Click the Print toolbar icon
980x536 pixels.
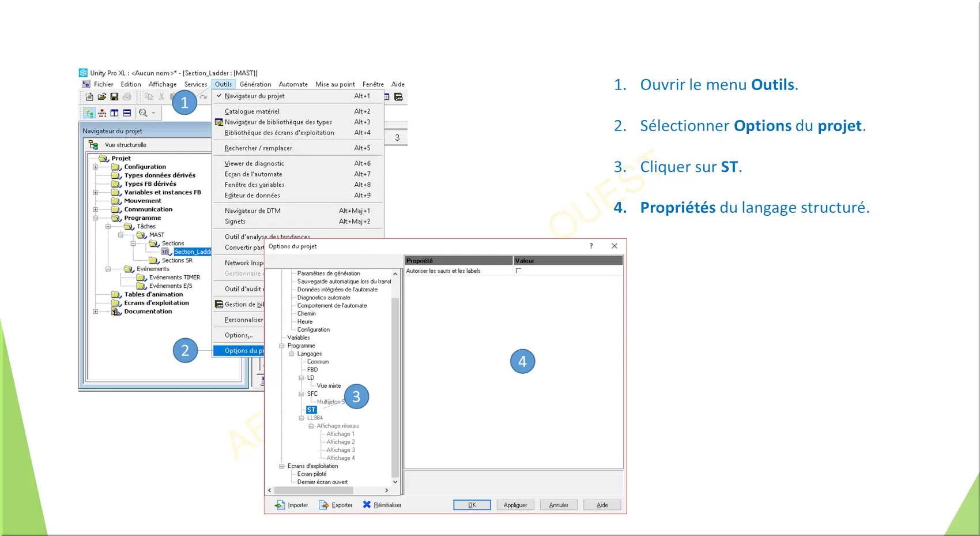127,97
